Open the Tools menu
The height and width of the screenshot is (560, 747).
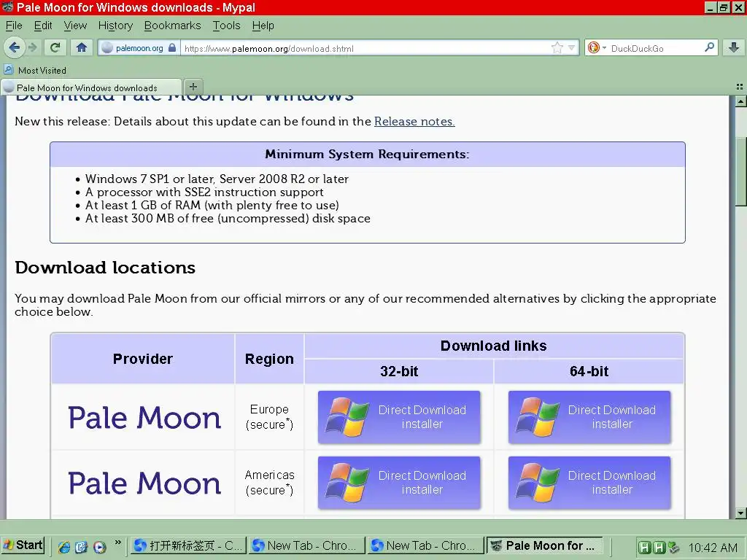[x=226, y=26]
